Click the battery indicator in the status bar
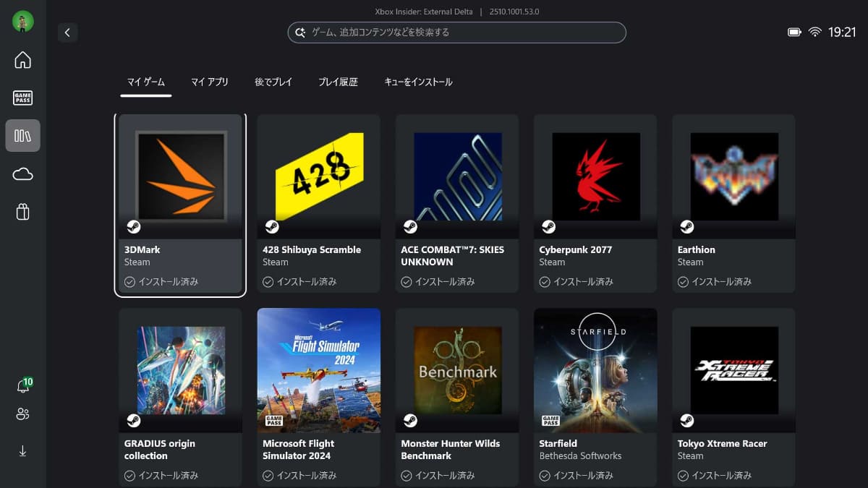This screenshot has height=488, width=868. coord(793,31)
